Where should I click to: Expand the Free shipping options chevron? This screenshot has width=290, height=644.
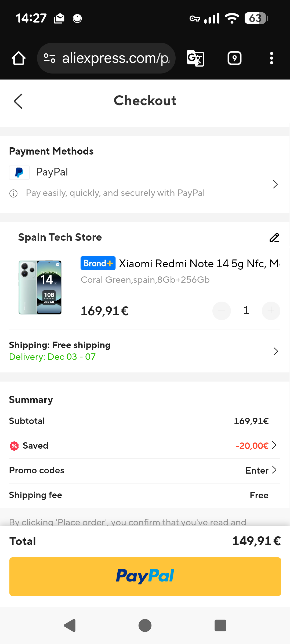point(275,351)
